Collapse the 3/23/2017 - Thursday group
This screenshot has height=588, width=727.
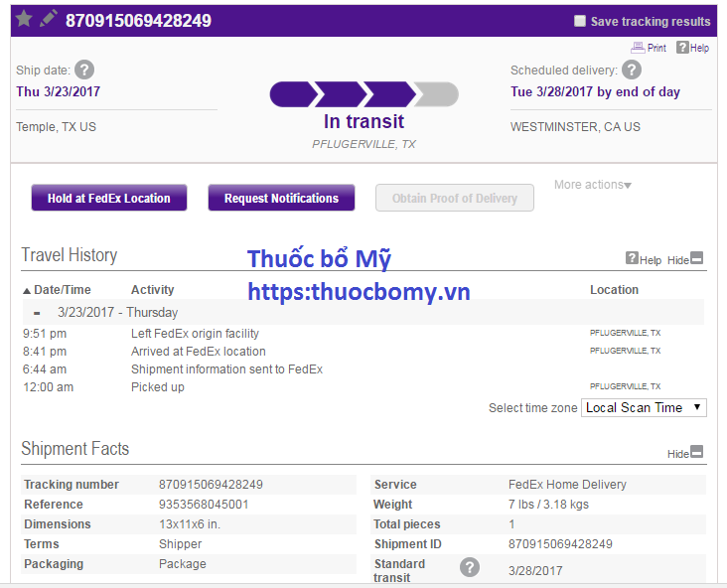click(x=37, y=313)
